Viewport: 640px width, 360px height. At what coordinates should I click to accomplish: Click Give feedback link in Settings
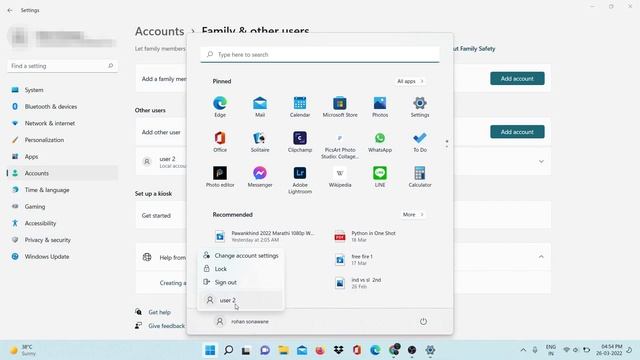point(166,325)
